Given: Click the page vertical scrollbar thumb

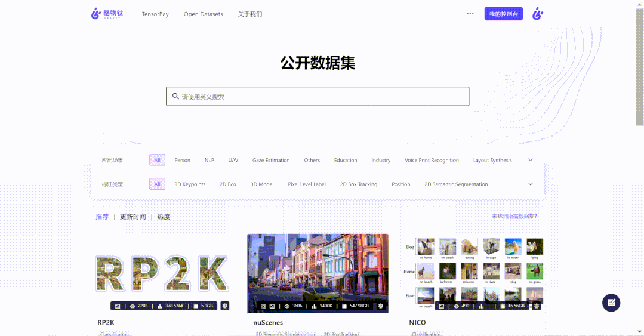Looking at the screenshot, I should click(x=639, y=67).
